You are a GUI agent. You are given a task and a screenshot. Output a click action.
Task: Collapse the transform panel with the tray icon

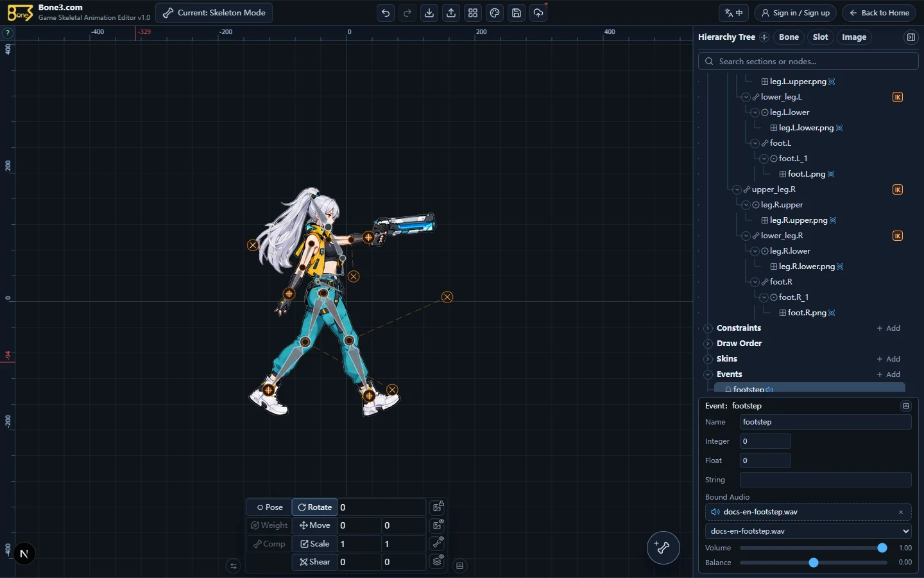pos(459,566)
